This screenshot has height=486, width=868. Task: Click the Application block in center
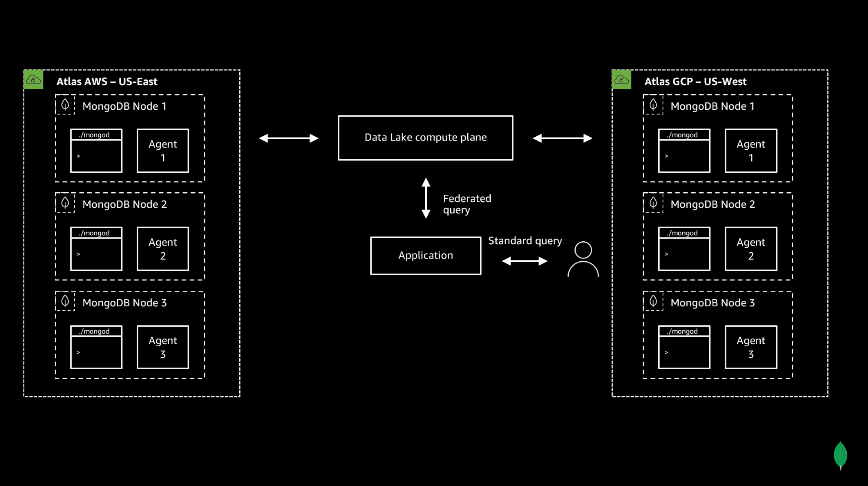pos(426,255)
